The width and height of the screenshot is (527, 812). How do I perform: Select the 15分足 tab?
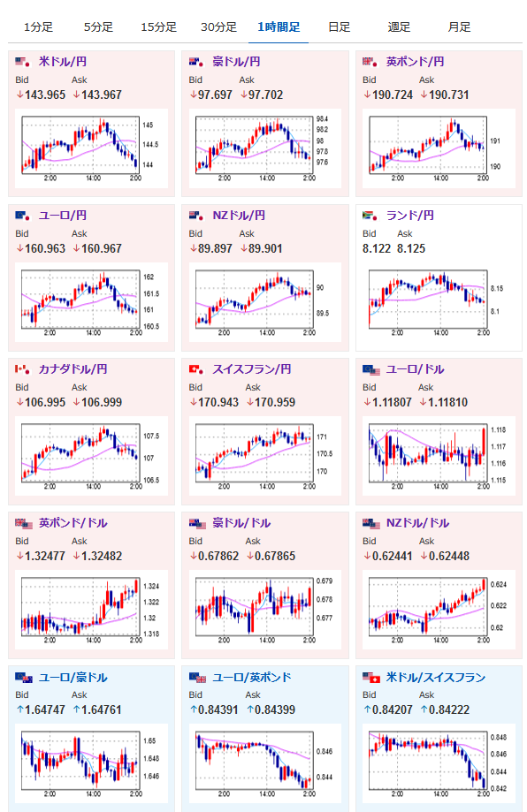pos(158,27)
